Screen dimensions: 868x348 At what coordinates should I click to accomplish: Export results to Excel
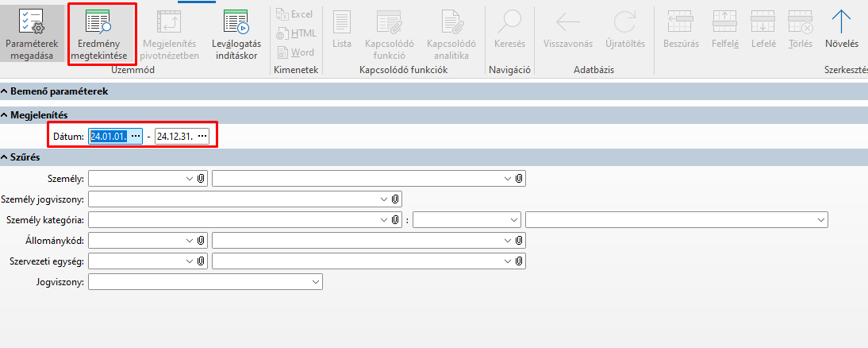click(x=294, y=14)
